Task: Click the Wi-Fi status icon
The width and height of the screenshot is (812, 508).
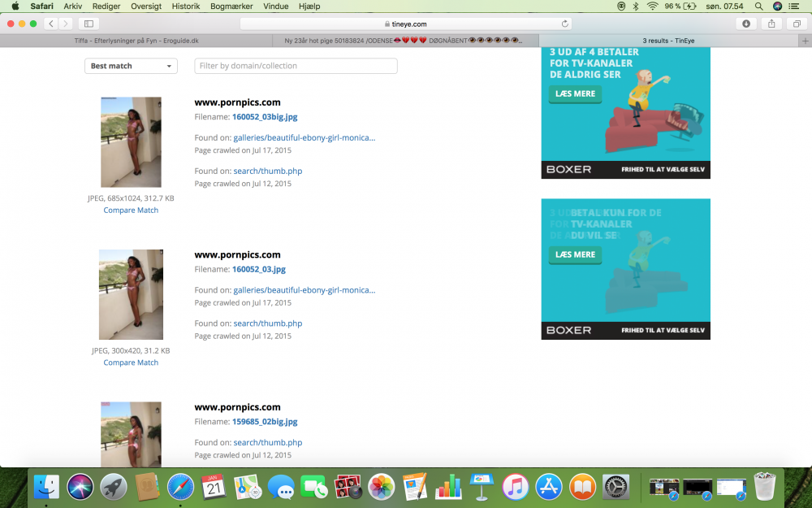Action: tap(653, 7)
